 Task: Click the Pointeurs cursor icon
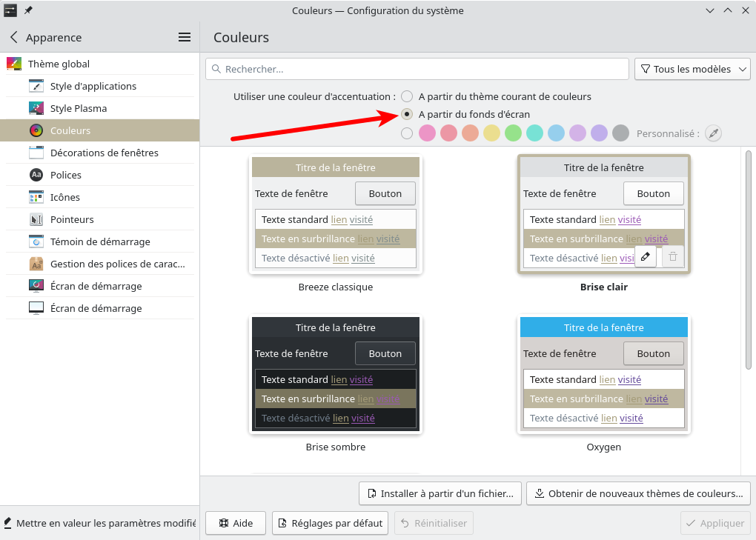click(36, 219)
